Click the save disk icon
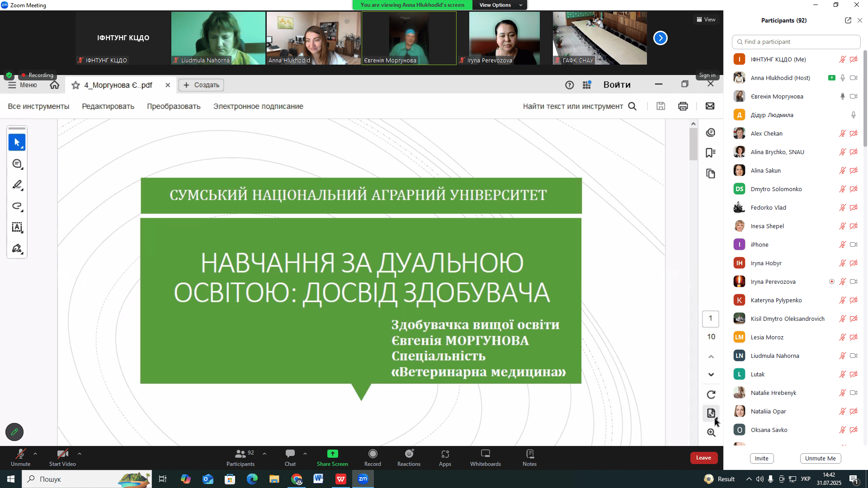Image resolution: width=868 pixels, height=488 pixels. coord(661,106)
